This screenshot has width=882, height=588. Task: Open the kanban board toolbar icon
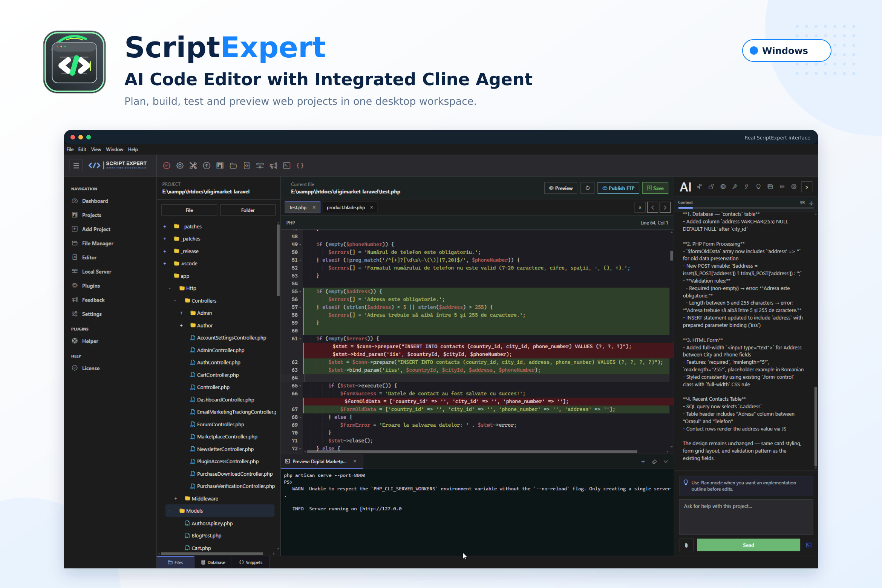[x=220, y=165]
